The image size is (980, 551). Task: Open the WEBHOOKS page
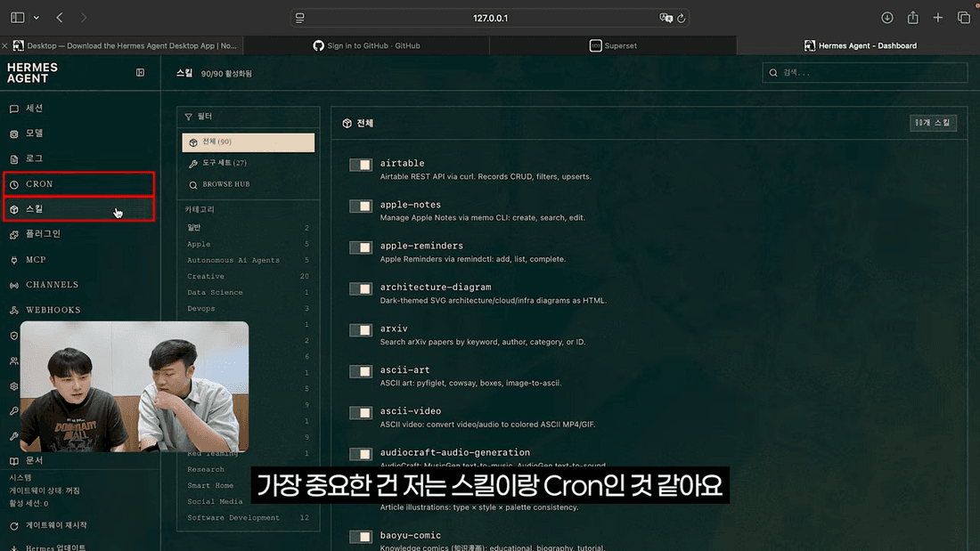[x=53, y=310]
